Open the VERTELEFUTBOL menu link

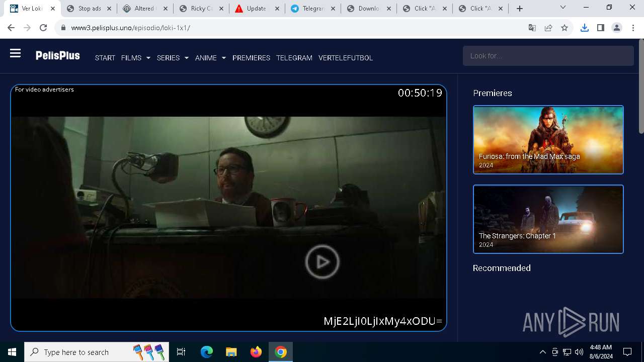[x=346, y=58]
